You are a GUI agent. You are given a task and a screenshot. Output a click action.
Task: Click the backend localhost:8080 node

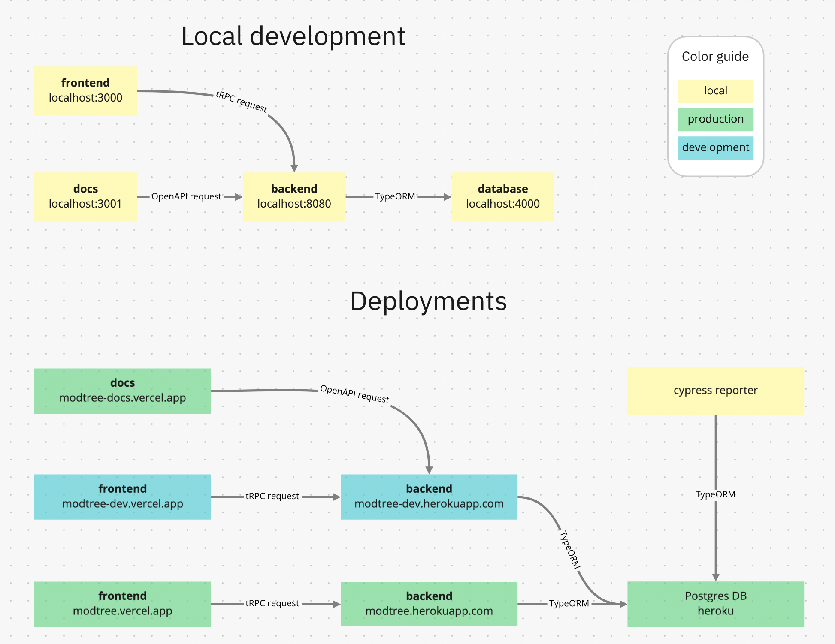pyautogui.click(x=294, y=197)
